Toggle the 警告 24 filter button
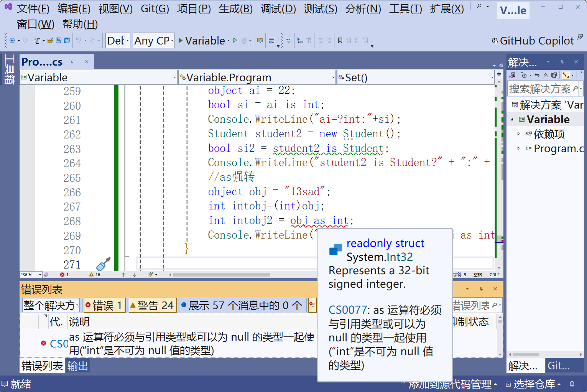 tap(153, 305)
